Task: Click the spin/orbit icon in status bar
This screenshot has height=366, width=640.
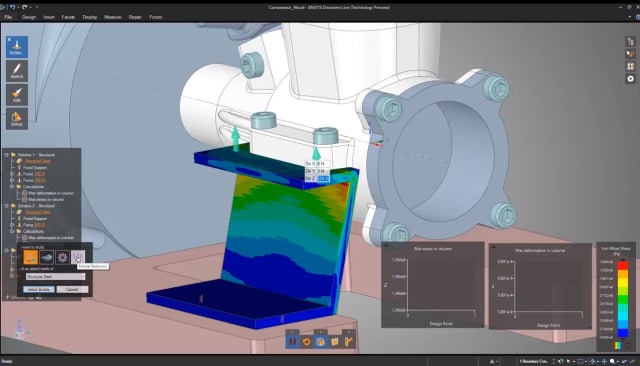Action: (593, 362)
